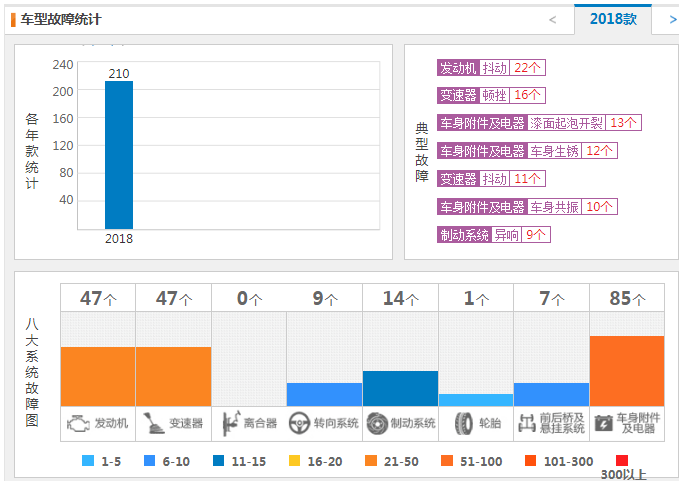Click the 21-50 orange legend swatch
Image resolution: width=679 pixels, height=481 pixels.
click(371, 460)
